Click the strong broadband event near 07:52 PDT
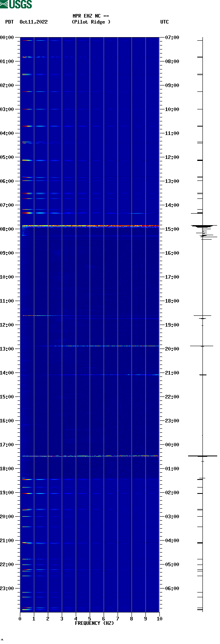Image resolution: width=220 pixels, height=644 pixels. [90, 226]
